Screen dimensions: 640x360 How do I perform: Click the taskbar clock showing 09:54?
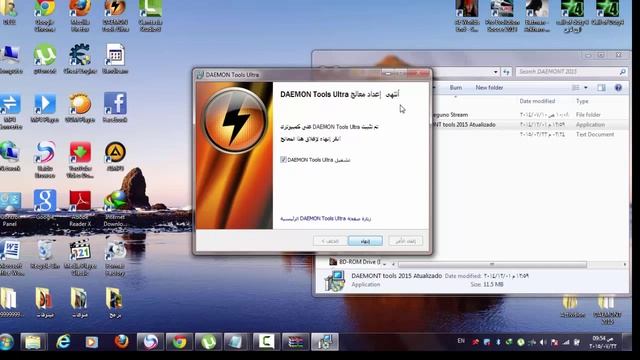coord(602,342)
